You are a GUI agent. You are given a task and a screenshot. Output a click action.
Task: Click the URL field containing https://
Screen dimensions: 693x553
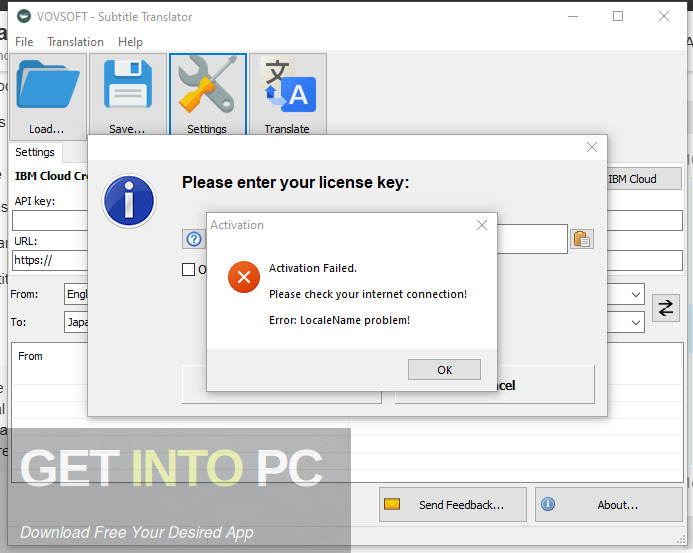click(x=50, y=260)
